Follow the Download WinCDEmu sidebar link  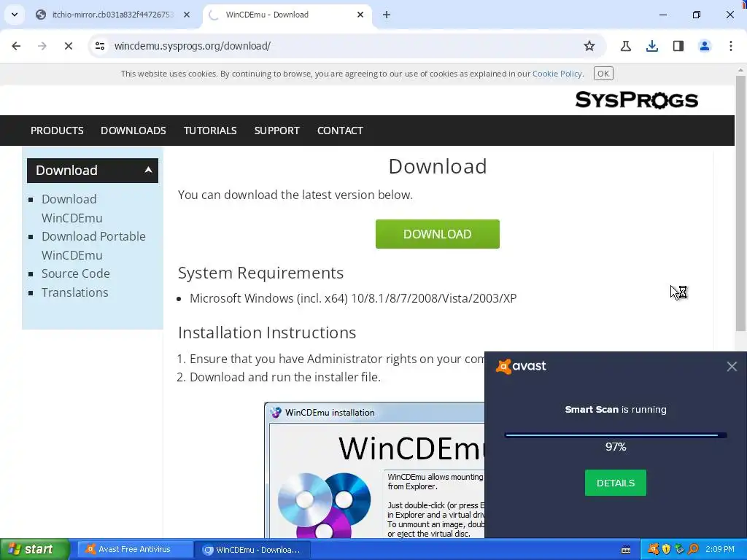point(72,209)
